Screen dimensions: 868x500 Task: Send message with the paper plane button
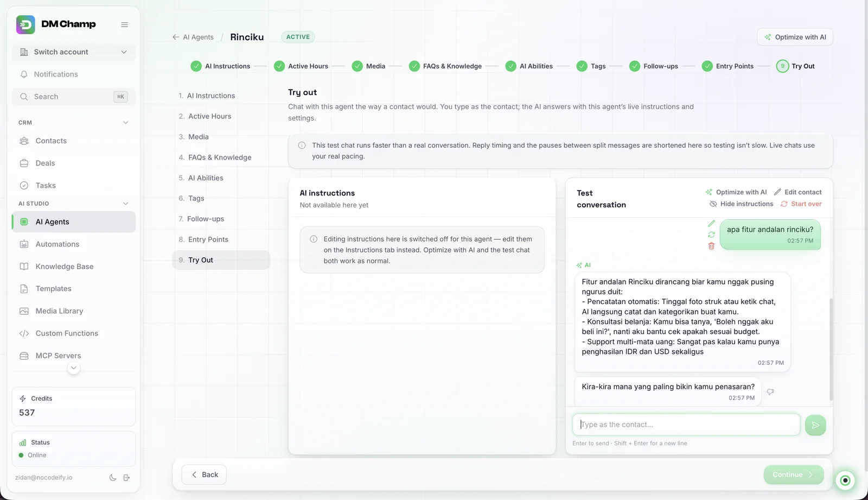(815, 425)
